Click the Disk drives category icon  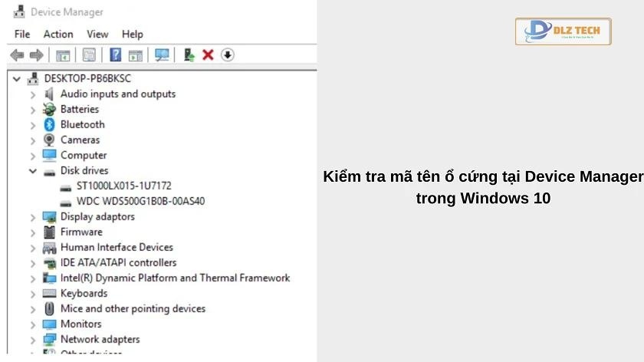point(49,173)
